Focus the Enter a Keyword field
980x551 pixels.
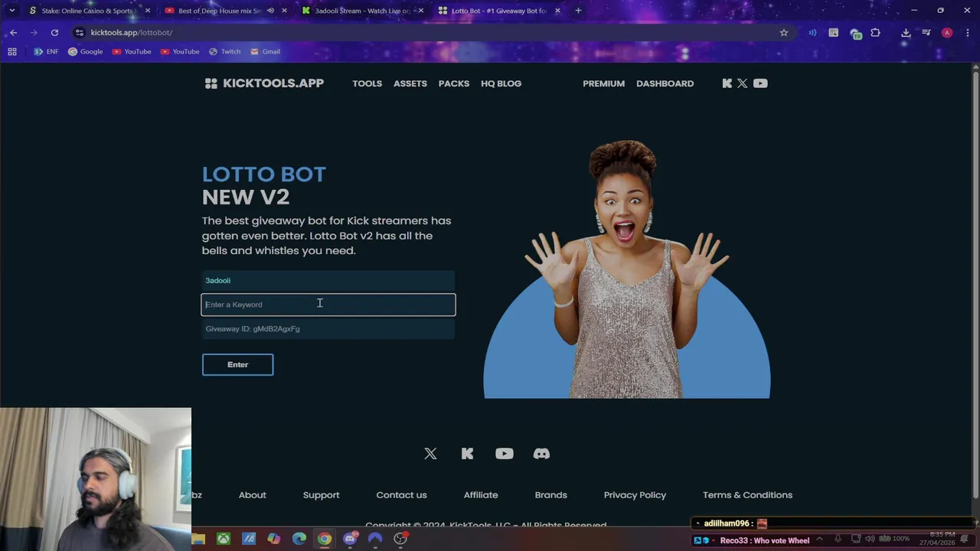328,305
